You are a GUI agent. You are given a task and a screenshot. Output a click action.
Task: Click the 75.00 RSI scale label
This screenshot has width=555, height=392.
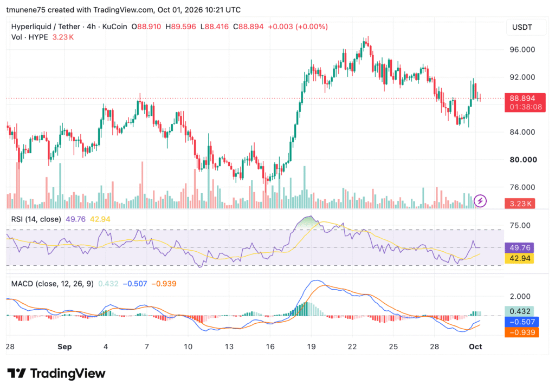pos(520,225)
